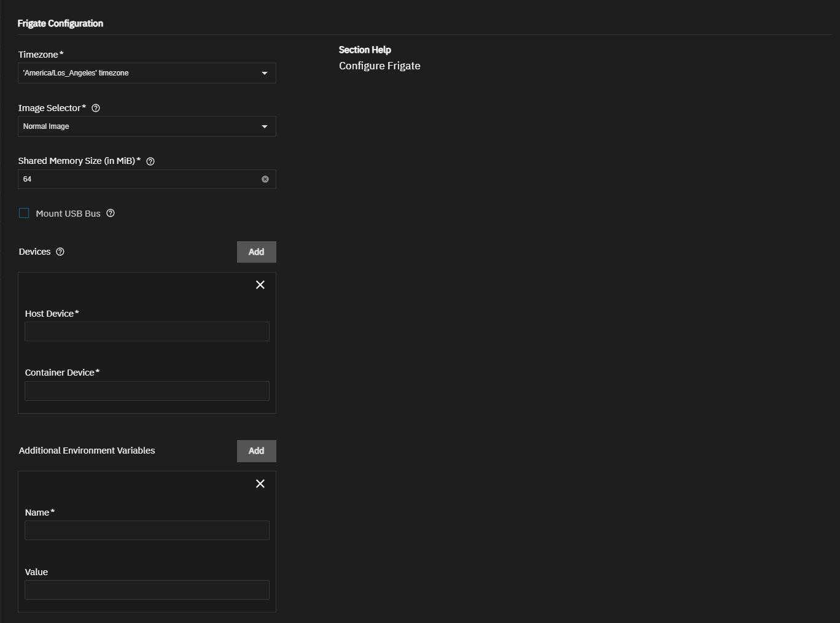Add a new device entry
Viewport: 840px width, 623px height.
256,252
